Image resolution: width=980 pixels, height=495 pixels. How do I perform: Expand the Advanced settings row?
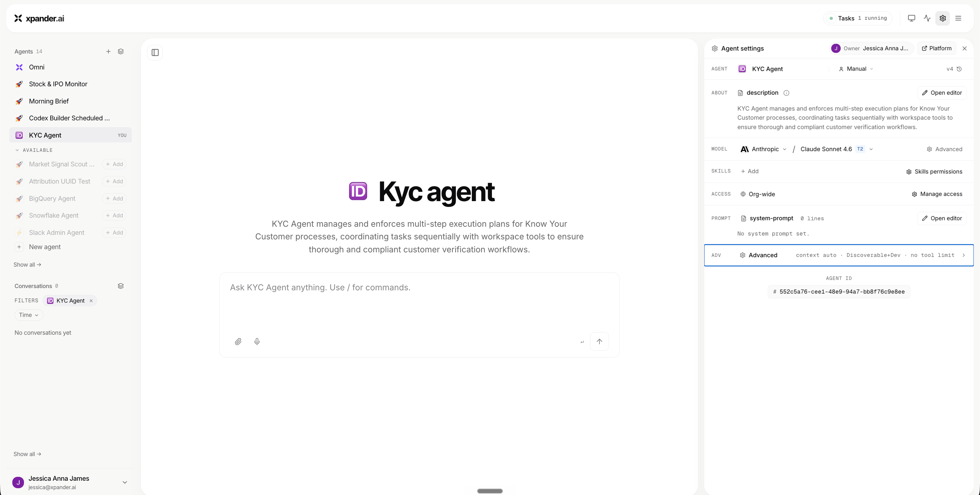(838, 255)
